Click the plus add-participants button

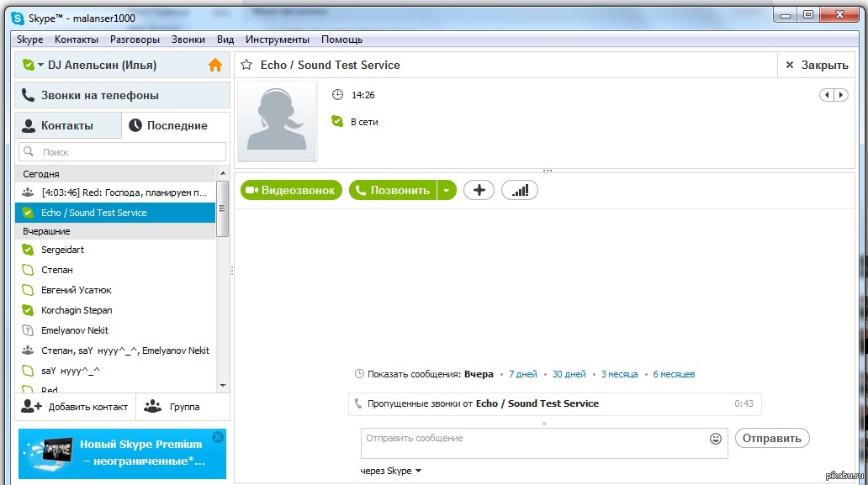pyautogui.click(x=479, y=190)
